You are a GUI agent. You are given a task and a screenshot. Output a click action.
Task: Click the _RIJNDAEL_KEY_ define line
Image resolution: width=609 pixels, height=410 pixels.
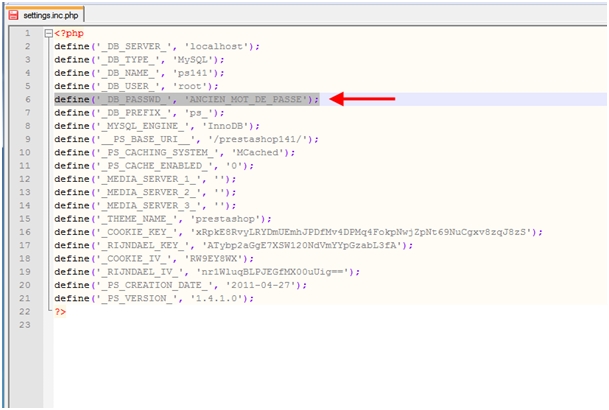click(x=233, y=245)
